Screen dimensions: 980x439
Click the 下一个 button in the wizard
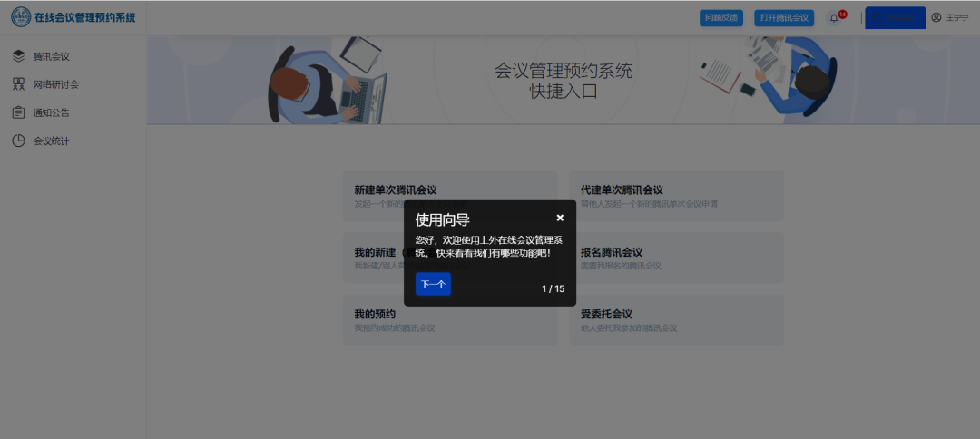point(433,284)
